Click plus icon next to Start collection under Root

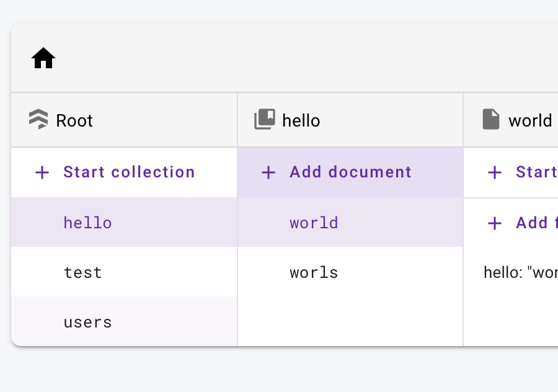point(42,172)
